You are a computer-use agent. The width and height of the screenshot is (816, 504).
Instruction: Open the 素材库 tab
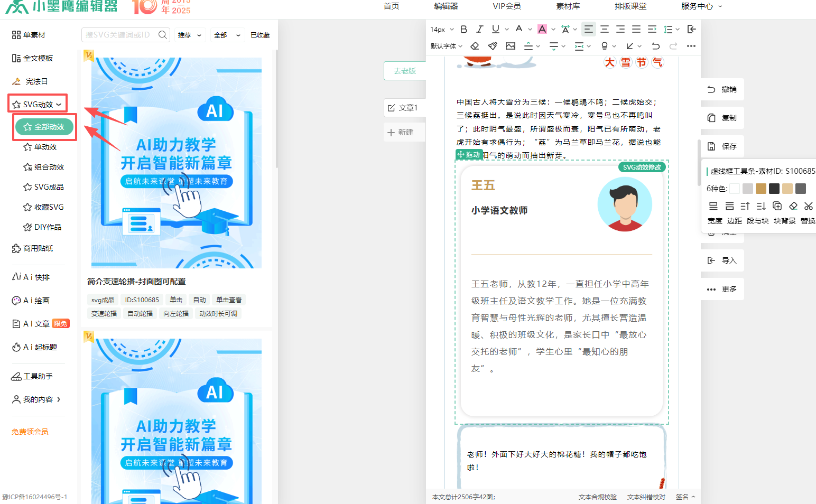[568, 6]
